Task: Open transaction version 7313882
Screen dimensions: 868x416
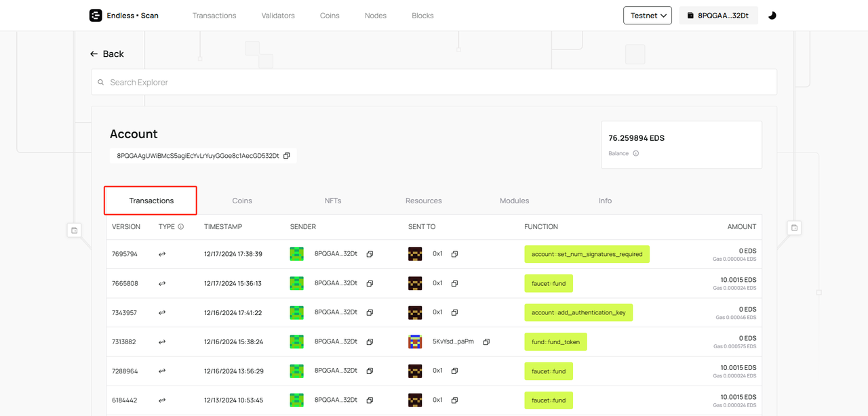Action: coord(124,342)
